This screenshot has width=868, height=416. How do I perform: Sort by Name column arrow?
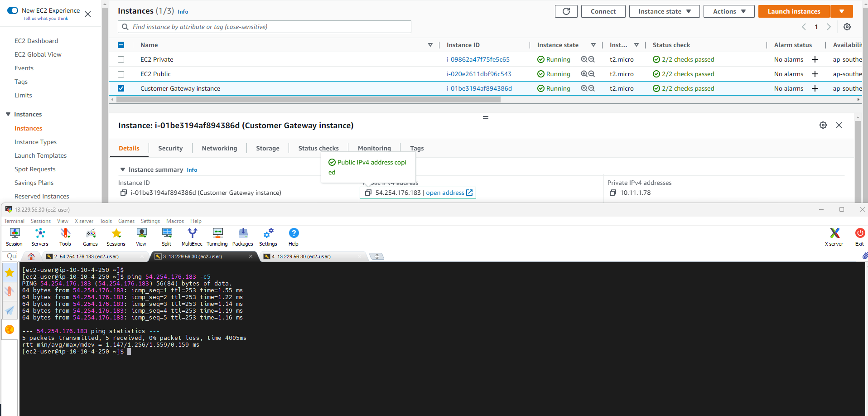(430, 45)
